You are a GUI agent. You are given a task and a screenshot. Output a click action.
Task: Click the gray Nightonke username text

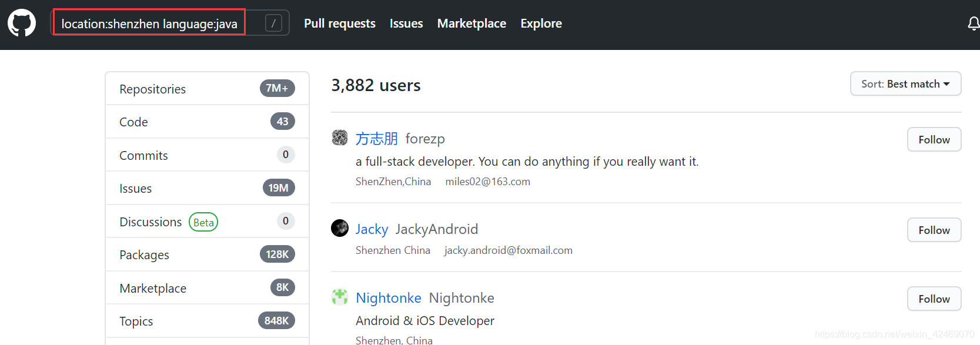[x=461, y=298]
